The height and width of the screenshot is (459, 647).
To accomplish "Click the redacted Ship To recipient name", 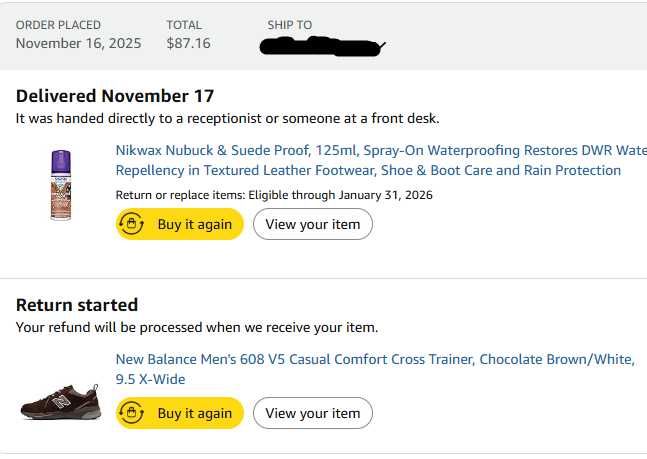I will point(320,45).
